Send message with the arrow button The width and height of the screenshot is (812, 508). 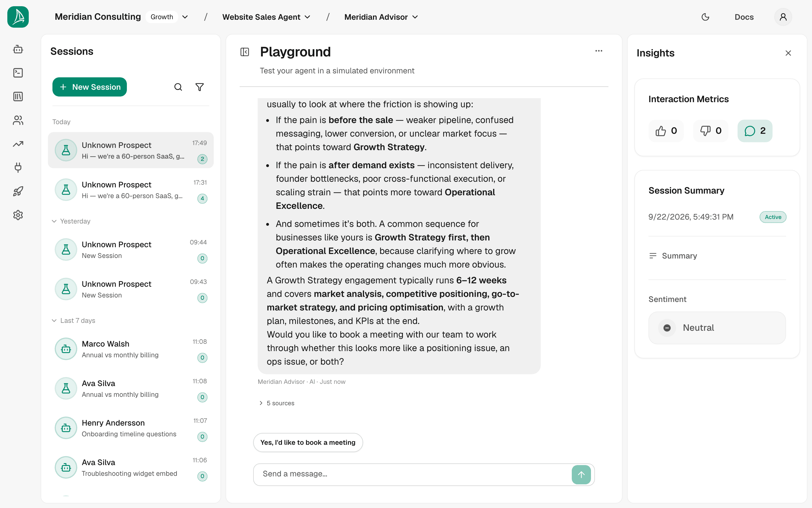click(581, 474)
